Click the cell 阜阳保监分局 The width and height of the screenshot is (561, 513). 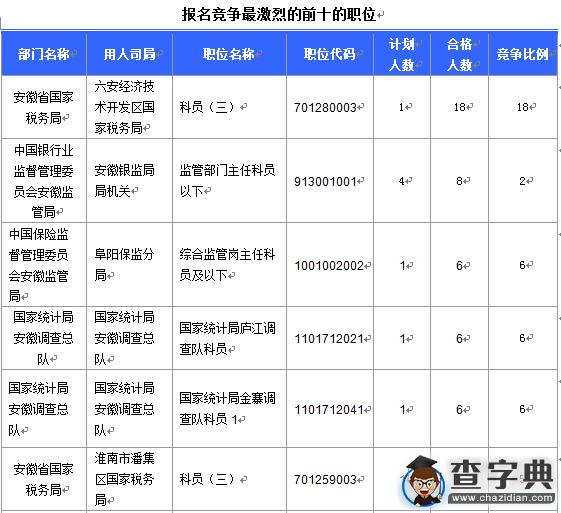pyautogui.click(x=125, y=265)
